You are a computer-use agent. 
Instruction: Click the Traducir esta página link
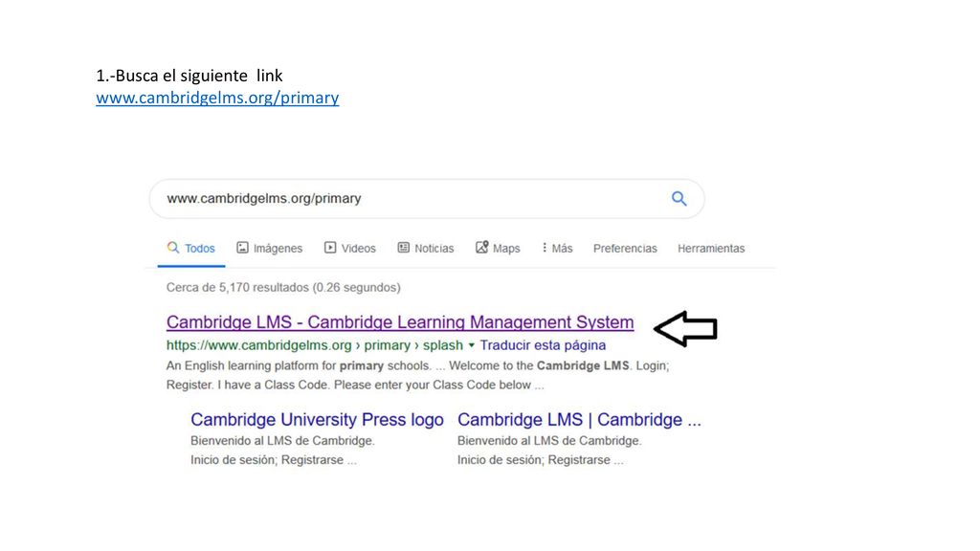[x=543, y=344]
